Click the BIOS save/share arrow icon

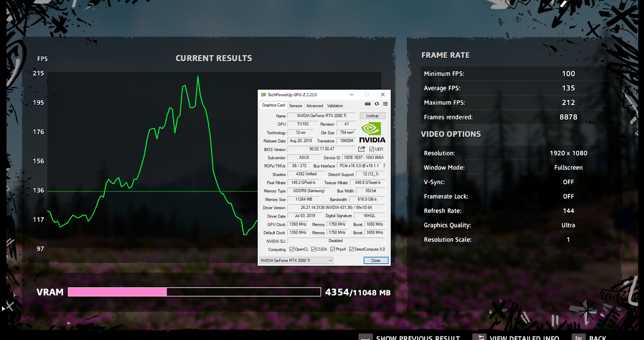tap(361, 149)
